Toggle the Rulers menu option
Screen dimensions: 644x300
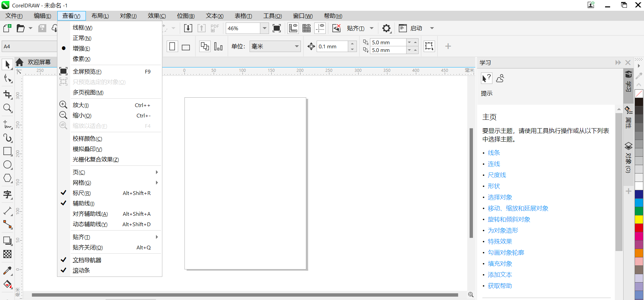pyautogui.click(x=82, y=193)
